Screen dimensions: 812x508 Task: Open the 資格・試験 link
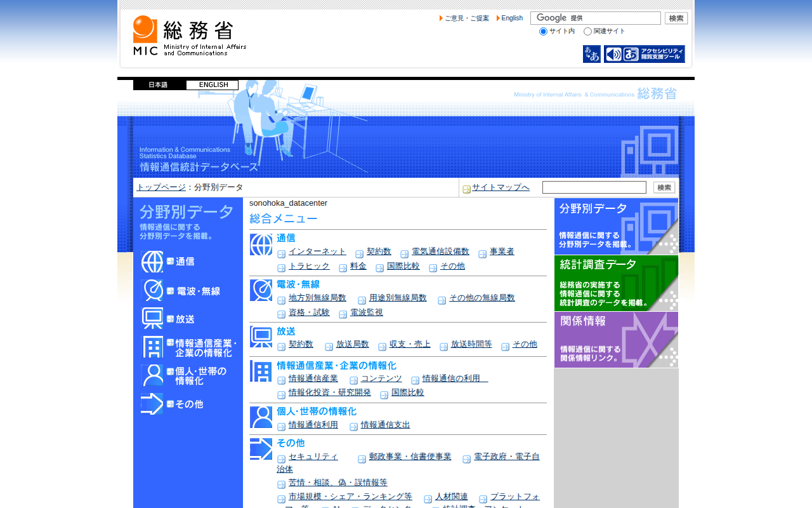(x=309, y=312)
